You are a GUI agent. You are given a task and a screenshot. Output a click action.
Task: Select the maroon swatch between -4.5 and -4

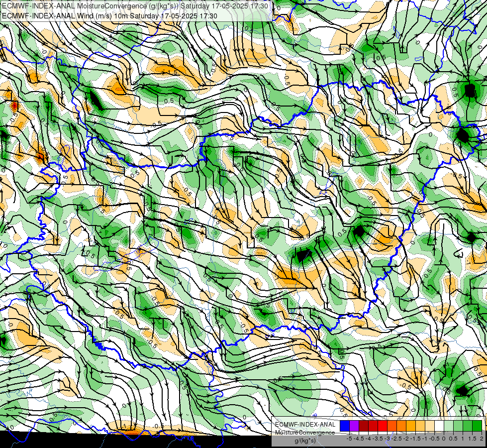tap(364, 426)
